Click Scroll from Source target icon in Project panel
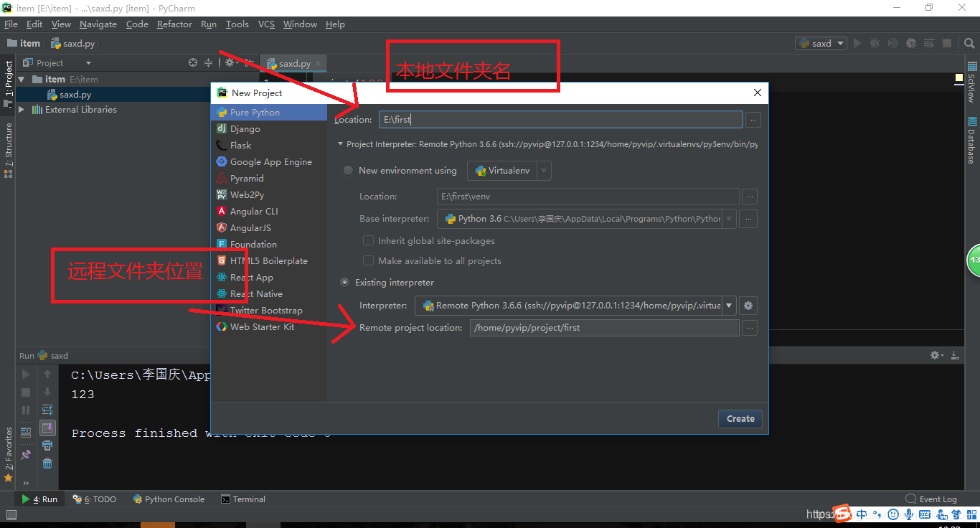The width and height of the screenshot is (980, 528). point(192,63)
